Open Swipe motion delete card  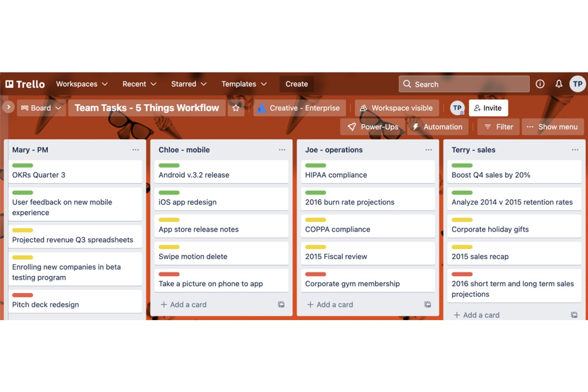tap(221, 253)
